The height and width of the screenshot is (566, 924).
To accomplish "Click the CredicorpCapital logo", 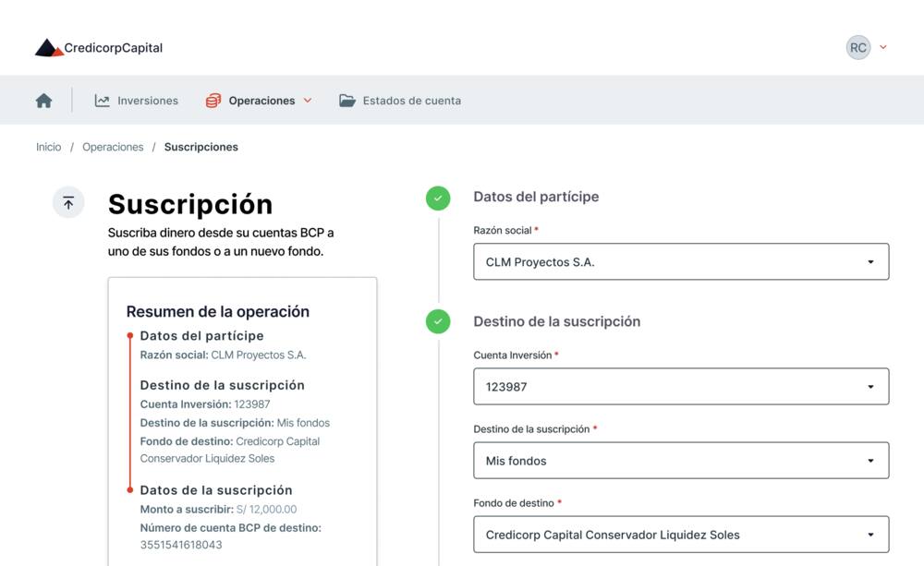I will coord(99,48).
